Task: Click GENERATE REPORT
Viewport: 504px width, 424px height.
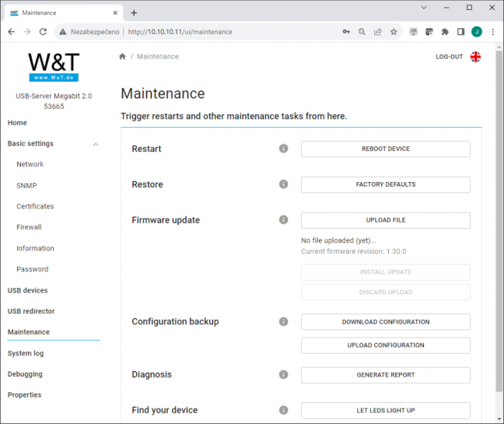Action: [386, 375]
